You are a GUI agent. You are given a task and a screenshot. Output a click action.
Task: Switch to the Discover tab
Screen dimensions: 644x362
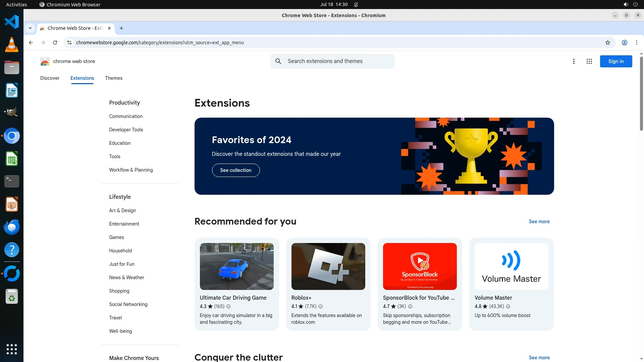click(x=50, y=78)
